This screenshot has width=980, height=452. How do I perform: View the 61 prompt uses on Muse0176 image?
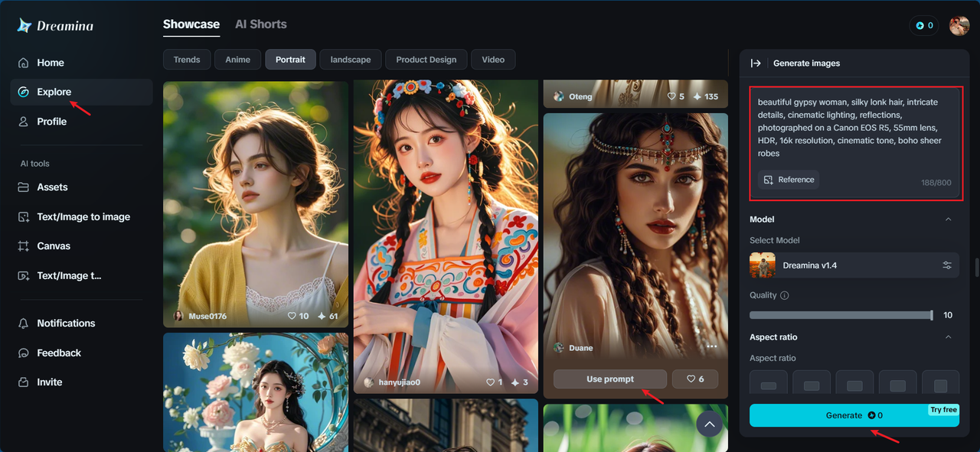click(x=328, y=316)
